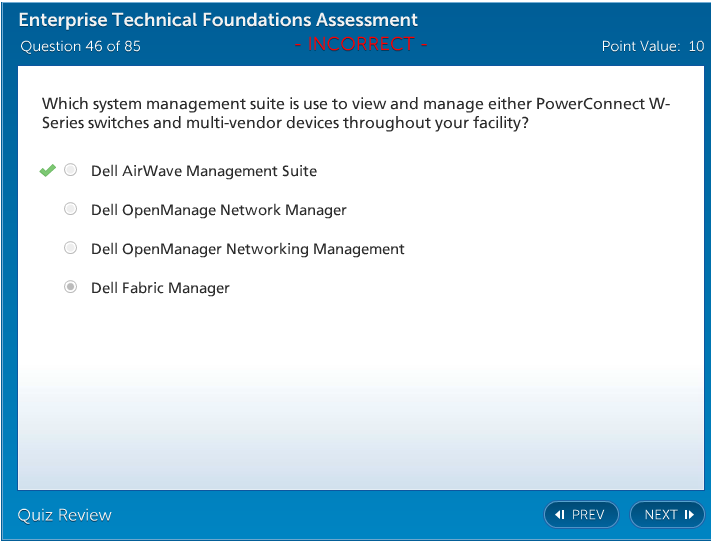
Task: Click the 'Point Value: 10' indicator
Action: [652, 46]
